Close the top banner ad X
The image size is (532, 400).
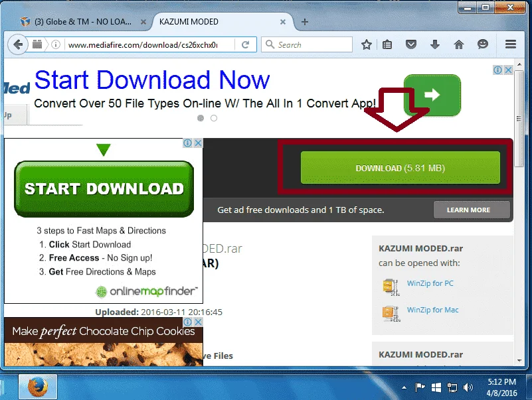(508, 70)
